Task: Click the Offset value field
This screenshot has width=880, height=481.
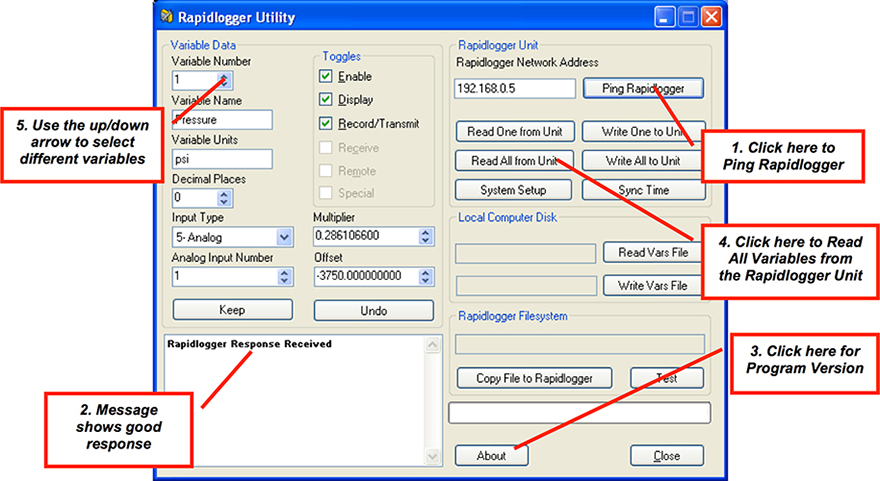Action: [x=366, y=276]
